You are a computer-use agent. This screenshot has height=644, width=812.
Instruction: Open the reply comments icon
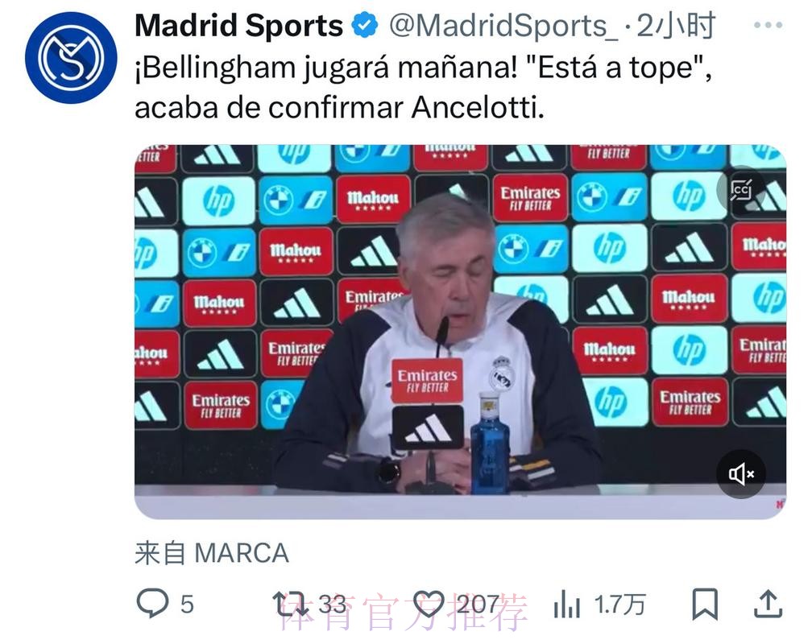pos(152,604)
